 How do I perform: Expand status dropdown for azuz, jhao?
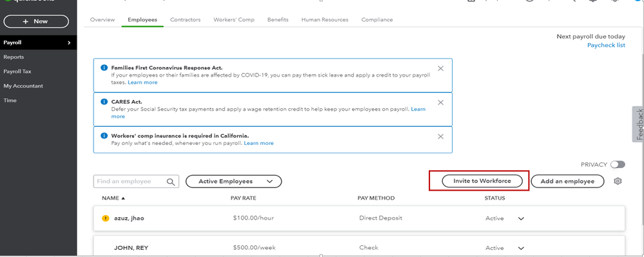click(x=521, y=218)
